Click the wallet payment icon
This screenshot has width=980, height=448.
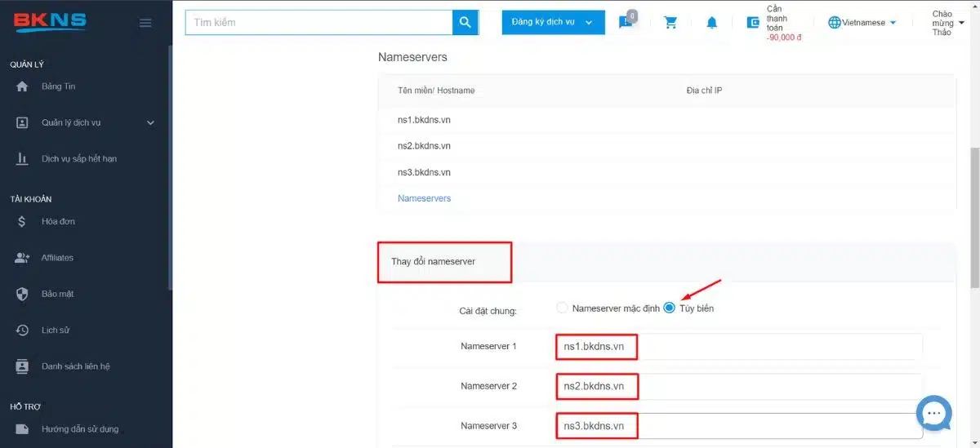(754, 23)
